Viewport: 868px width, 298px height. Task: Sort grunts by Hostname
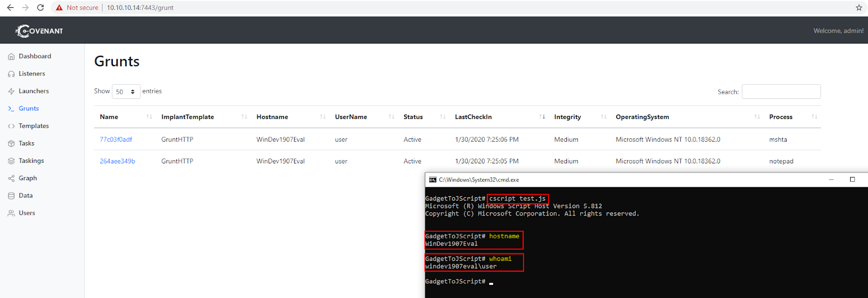[x=290, y=117]
